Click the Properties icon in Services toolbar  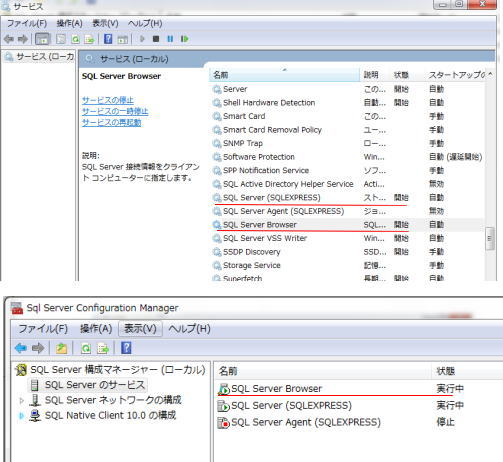(x=61, y=39)
